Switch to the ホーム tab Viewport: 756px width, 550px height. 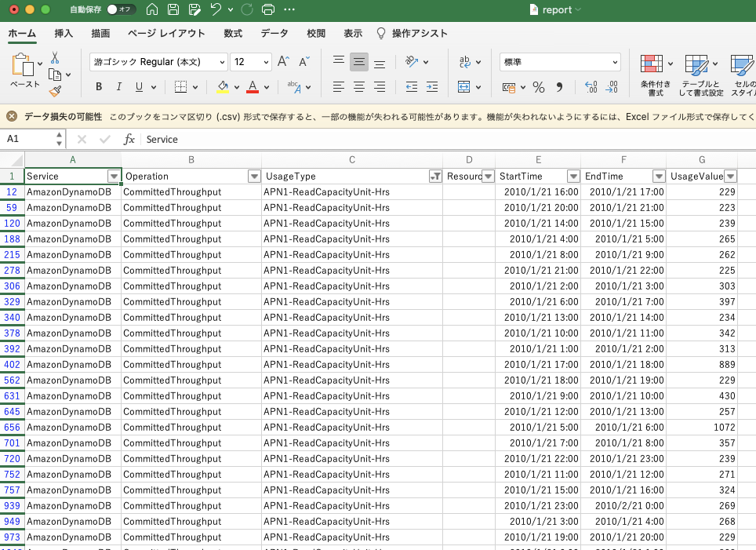tap(22, 33)
